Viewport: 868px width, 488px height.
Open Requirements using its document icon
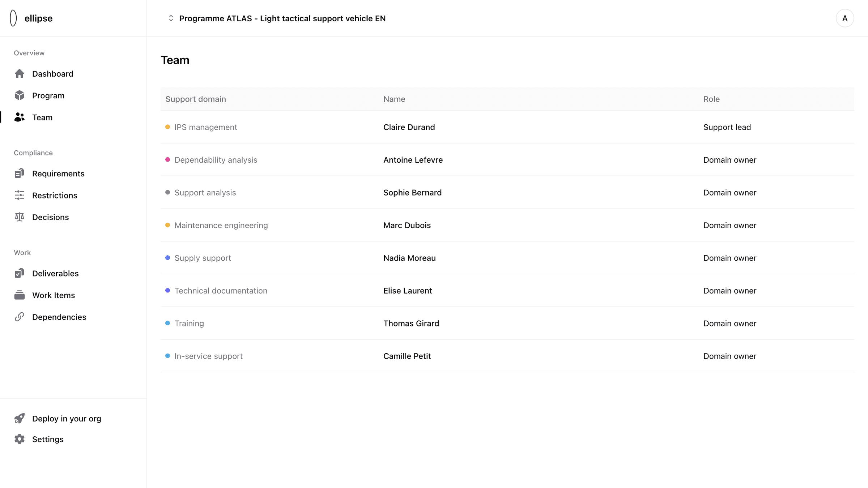pyautogui.click(x=20, y=174)
